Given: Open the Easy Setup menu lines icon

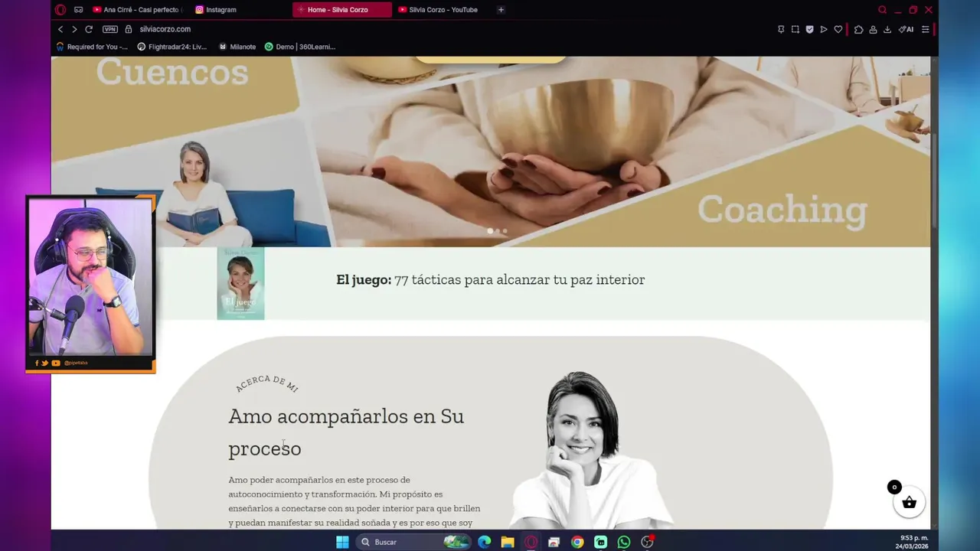Looking at the screenshot, I should 925,29.
